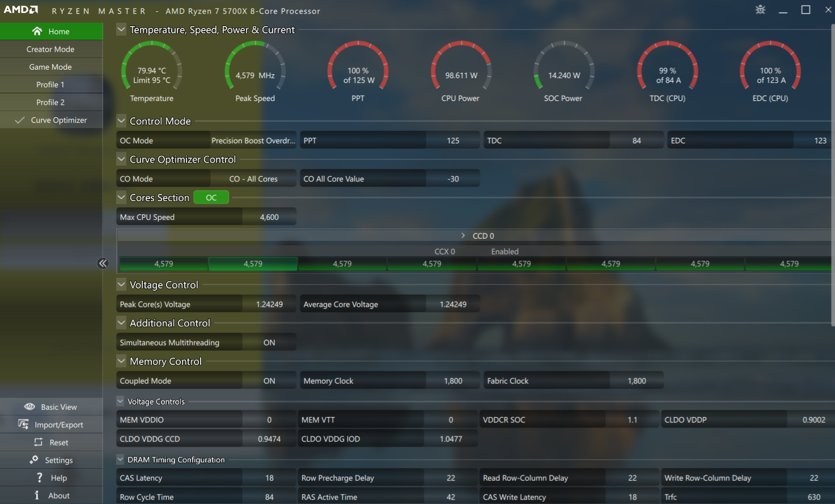
Task: Click the About info icon
Action: pyautogui.click(x=37, y=495)
